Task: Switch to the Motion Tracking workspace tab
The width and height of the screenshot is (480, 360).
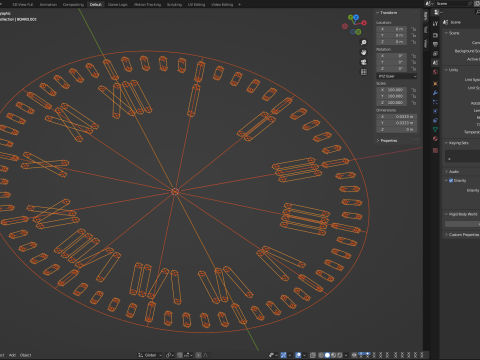Action: [x=147, y=4]
